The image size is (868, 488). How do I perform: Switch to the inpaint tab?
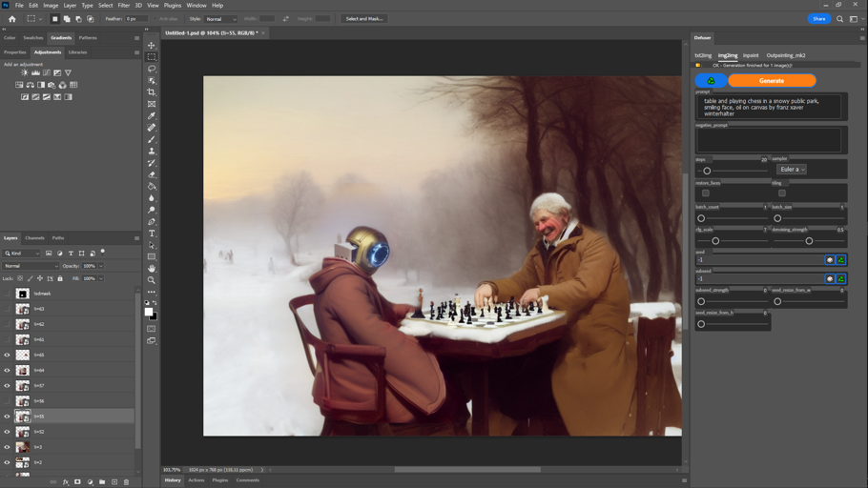coord(751,55)
